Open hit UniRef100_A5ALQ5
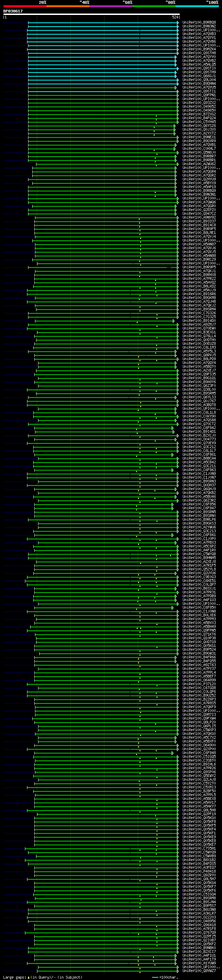222x980 pixels. [199, 65]
